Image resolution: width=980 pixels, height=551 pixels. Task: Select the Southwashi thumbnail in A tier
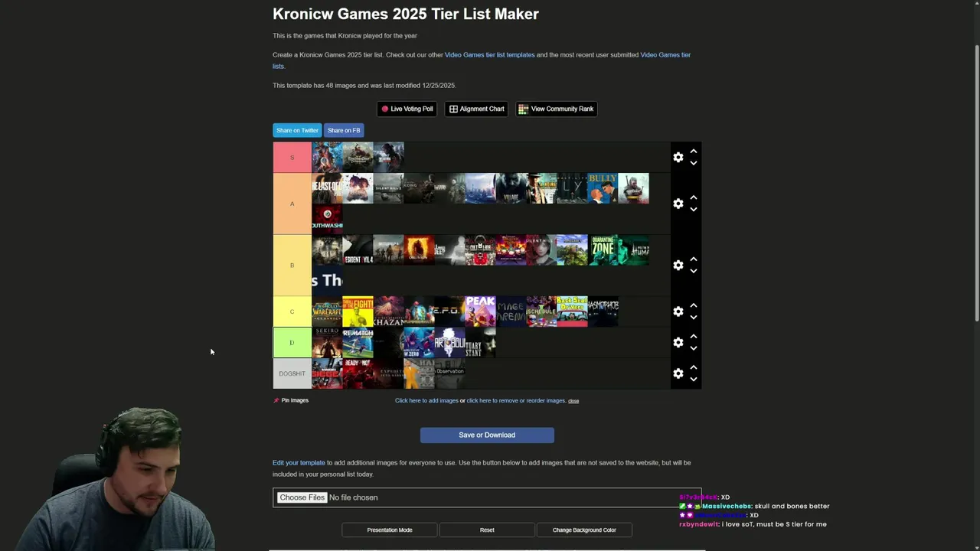(327, 219)
